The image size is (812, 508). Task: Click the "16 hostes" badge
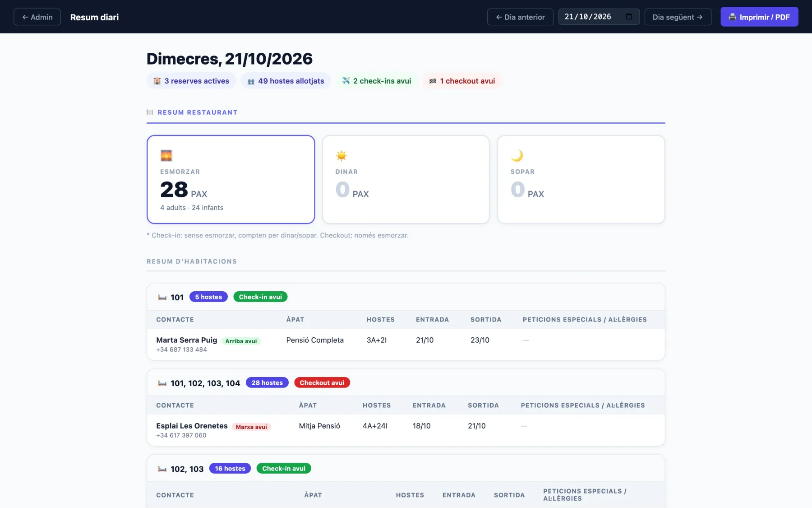tap(230, 468)
